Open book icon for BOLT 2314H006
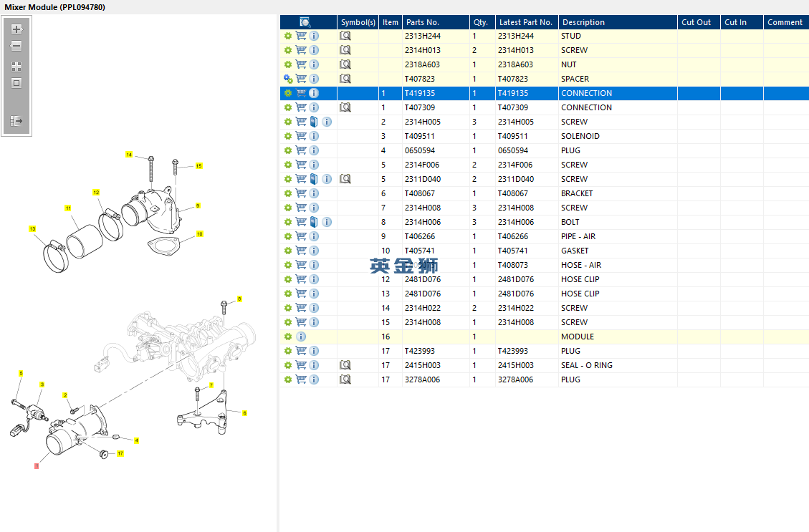Image resolution: width=809 pixels, height=532 pixels. tap(314, 222)
